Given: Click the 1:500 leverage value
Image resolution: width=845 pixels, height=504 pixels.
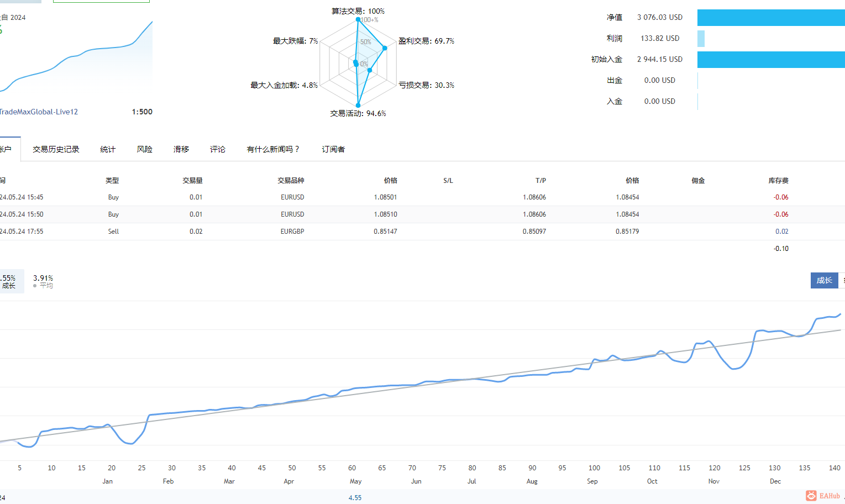Looking at the screenshot, I should (142, 112).
